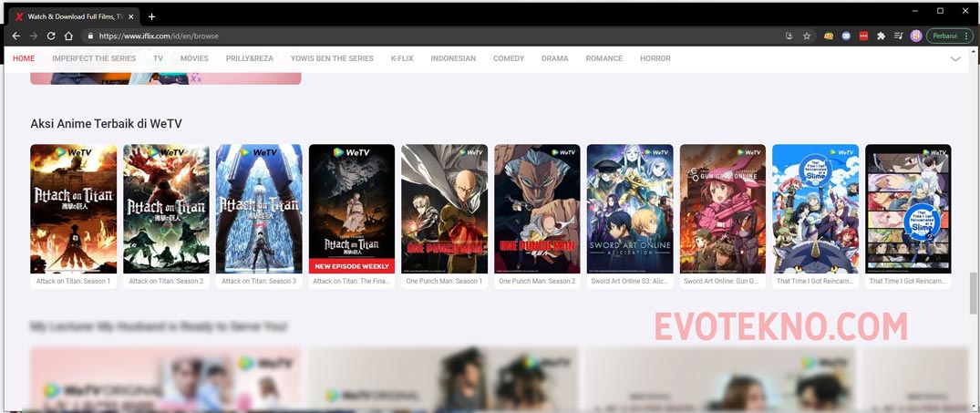The height and width of the screenshot is (413, 980).
Task: Click the page vertical scrollbar thumb
Action: pyautogui.click(x=974, y=293)
